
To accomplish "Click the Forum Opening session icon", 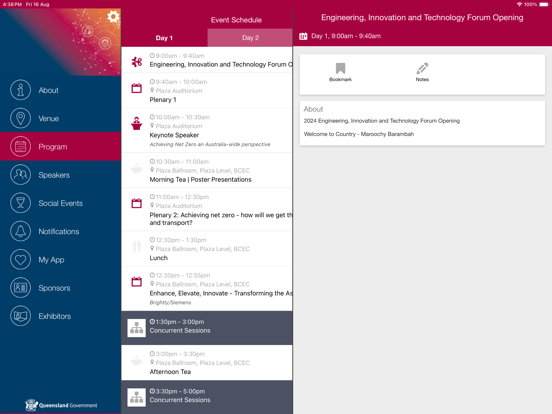I will (x=137, y=62).
